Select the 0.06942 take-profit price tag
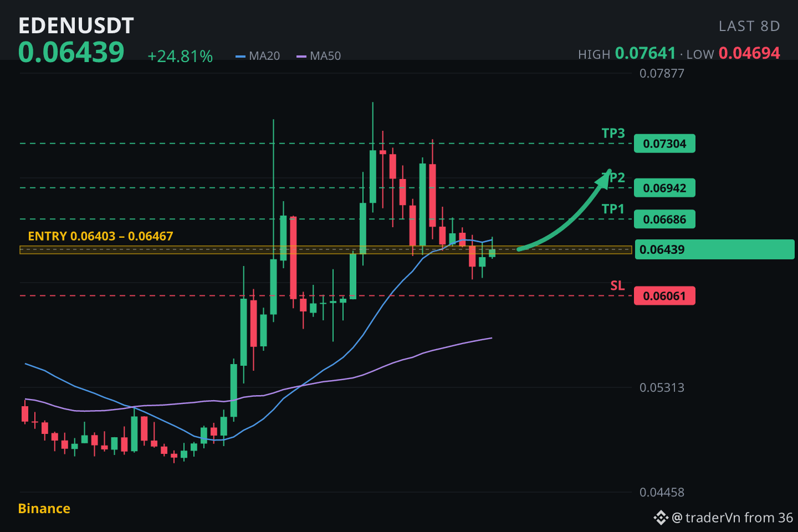 tap(664, 188)
